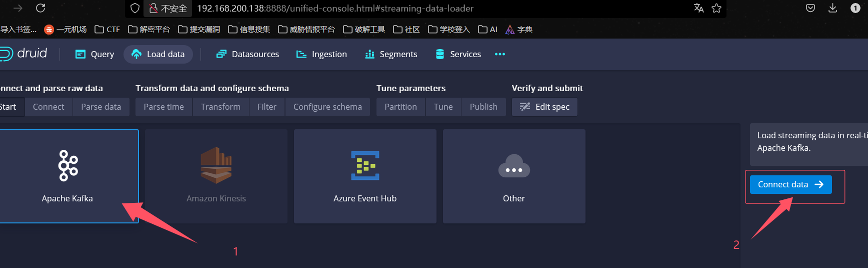Select the Filter step
868x268 pixels.
[267, 107]
